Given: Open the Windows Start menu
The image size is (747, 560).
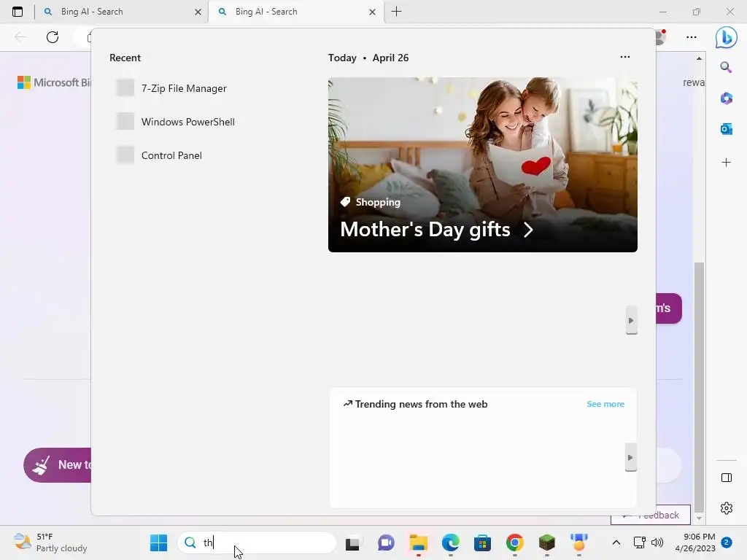Looking at the screenshot, I should tap(158, 542).
